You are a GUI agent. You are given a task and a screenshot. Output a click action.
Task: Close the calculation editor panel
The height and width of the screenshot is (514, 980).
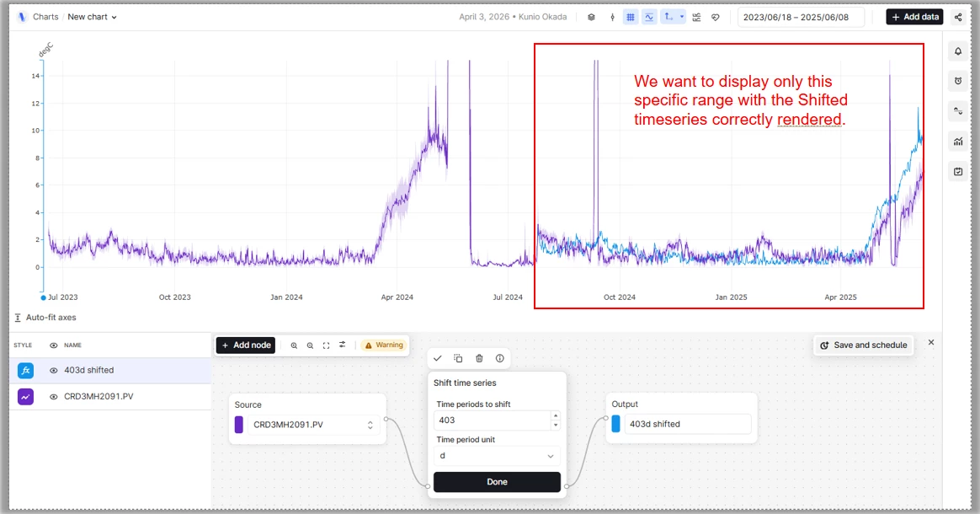(931, 342)
